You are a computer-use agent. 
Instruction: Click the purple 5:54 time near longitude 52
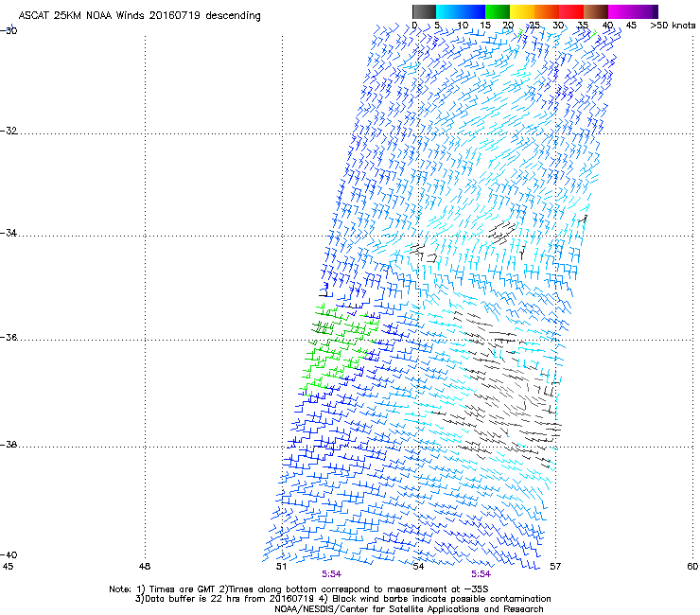pyautogui.click(x=331, y=574)
